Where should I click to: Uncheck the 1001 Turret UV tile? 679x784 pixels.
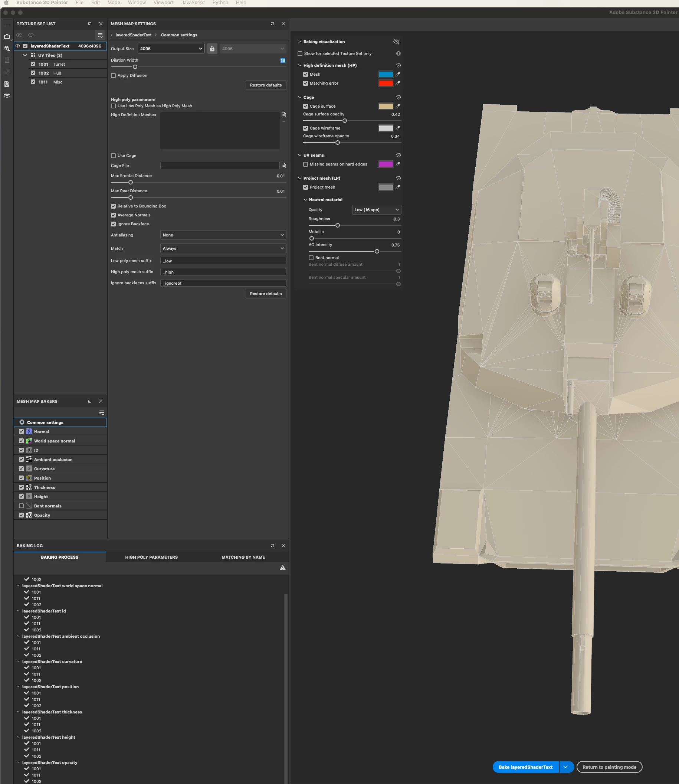33,64
